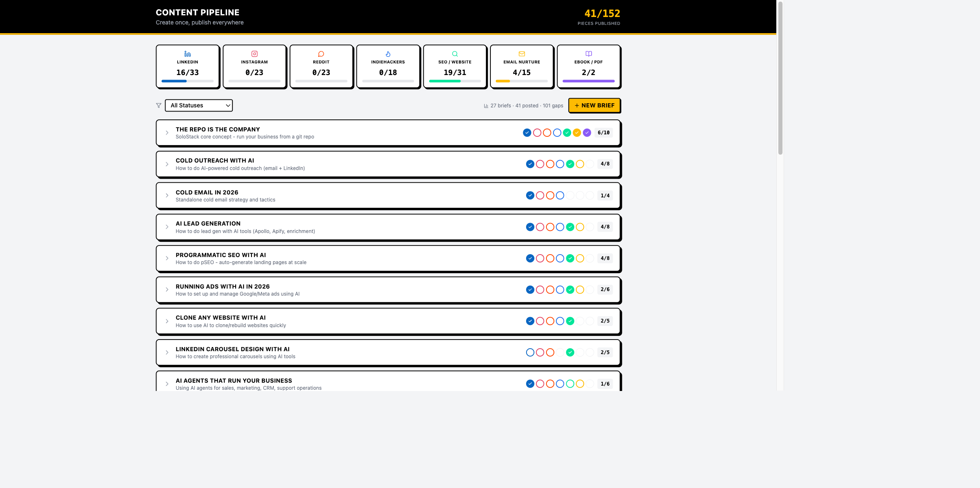The height and width of the screenshot is (488, 980).
Task: Select the SEO/Website magnifier icon
Action: pyautogui.click(x=454, y=53)
